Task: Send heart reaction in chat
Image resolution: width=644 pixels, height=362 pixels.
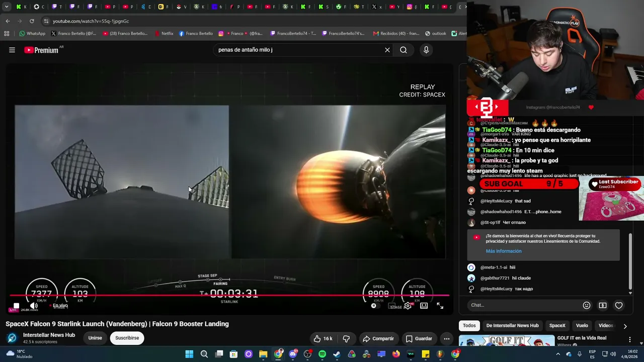Action: coord(619,305)
